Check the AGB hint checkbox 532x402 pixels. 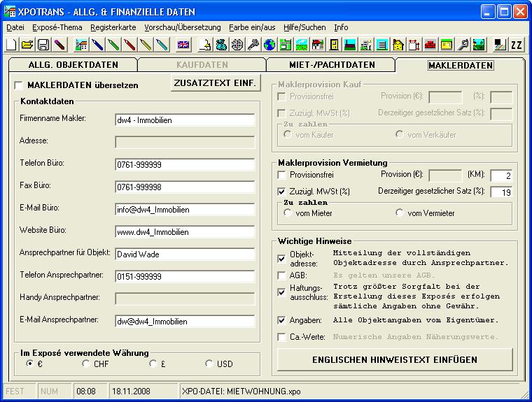(x=282, y=276)
